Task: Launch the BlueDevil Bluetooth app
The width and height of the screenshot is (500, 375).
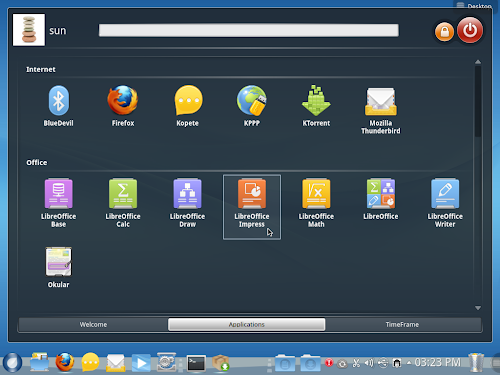Action: 59,106
